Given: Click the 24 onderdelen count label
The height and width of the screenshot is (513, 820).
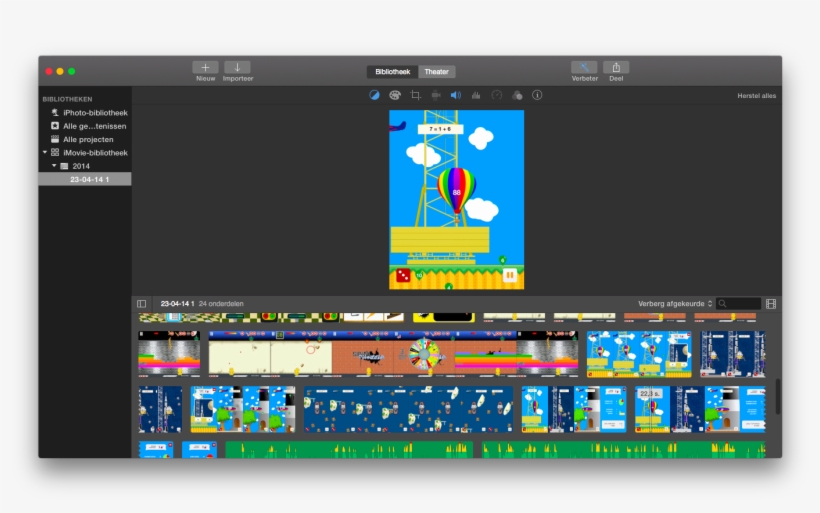Looking at the screenshot, I should click(x=221, y=304).
